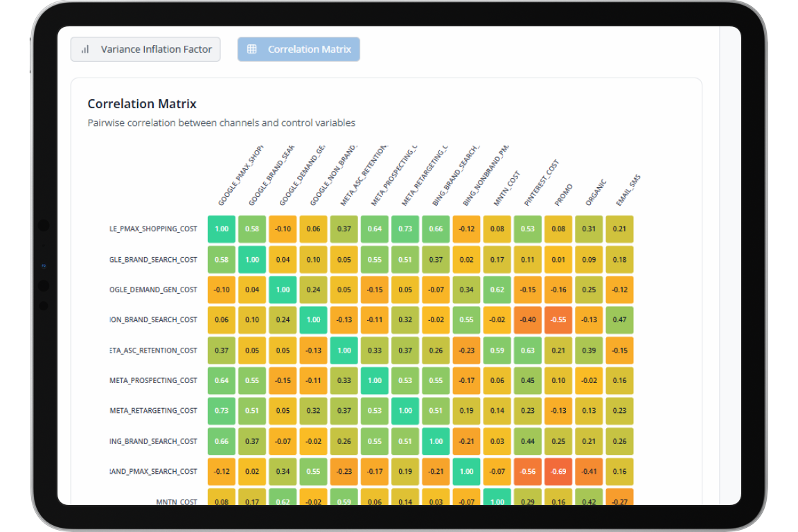Click 0.66 in the LE_PMAX_SHOPPING_COST row
The width and height of the screenshot is (798, 532).
point(436,229)
